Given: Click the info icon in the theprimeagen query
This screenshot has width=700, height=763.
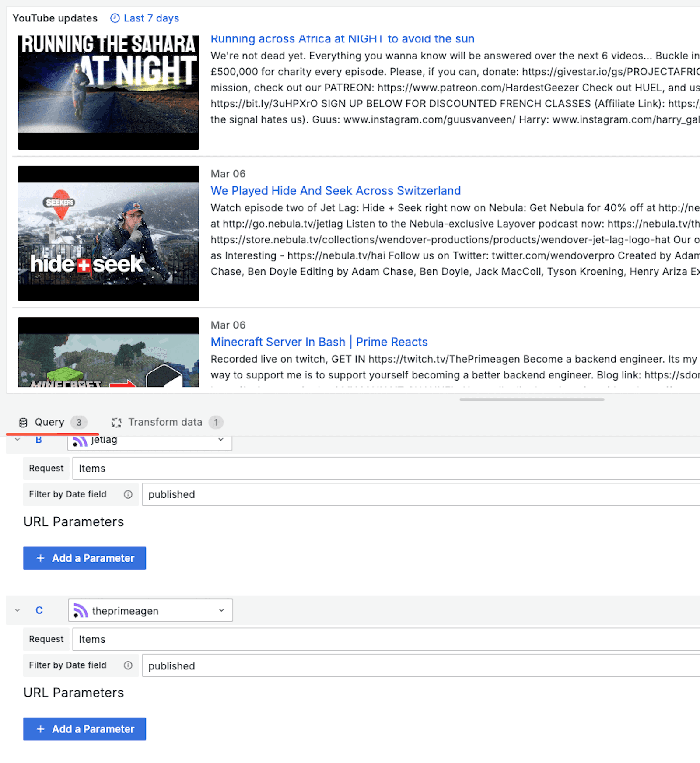Looking at the screenshot, I should click(128, 665).
